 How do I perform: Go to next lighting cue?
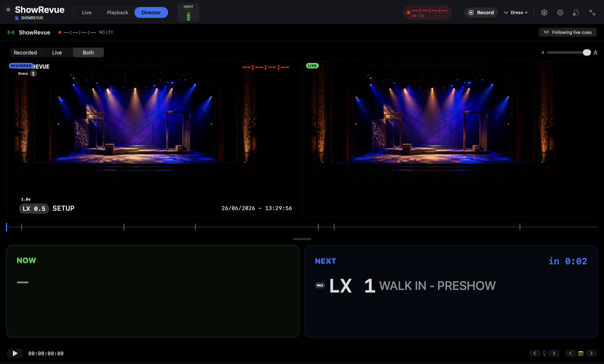coord(554,353)
